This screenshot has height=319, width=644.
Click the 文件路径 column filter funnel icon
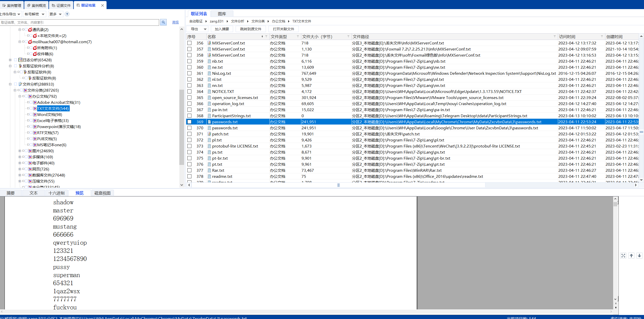pyautogui.click(x=555, y=37)
